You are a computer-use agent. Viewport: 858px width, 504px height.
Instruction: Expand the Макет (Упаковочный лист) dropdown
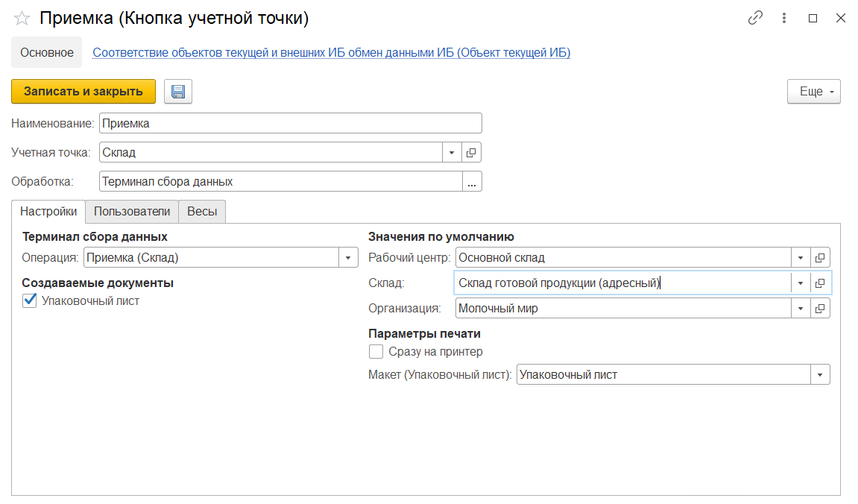click(820, 375)
